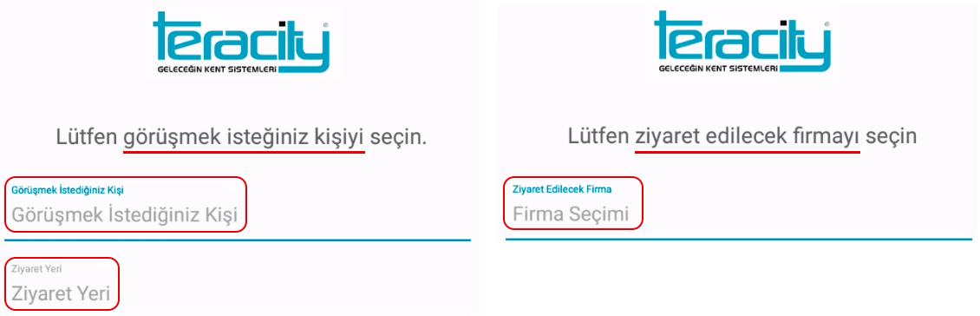Click the word 'Lütfen' in the right heading
Viewport: 980px width, 316px height.
pyautogui.click(x=598, y=137)
